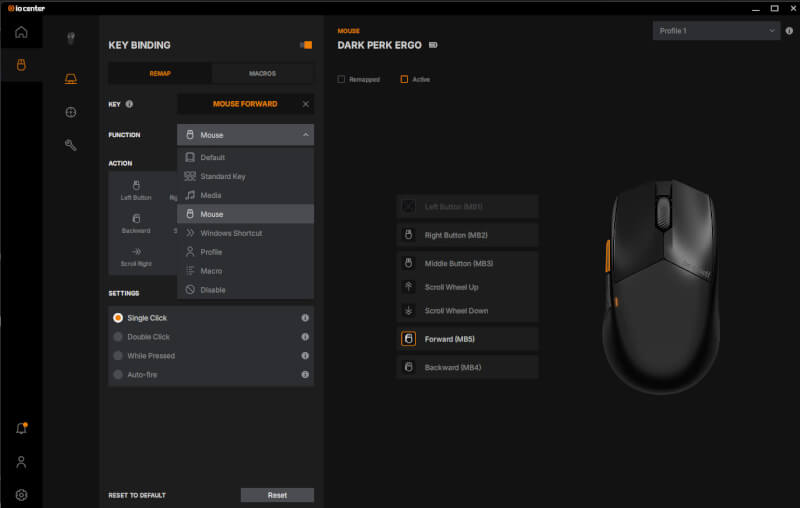
Task: Click the scroll wheel on mouse image
Action: tap(663, 213)
